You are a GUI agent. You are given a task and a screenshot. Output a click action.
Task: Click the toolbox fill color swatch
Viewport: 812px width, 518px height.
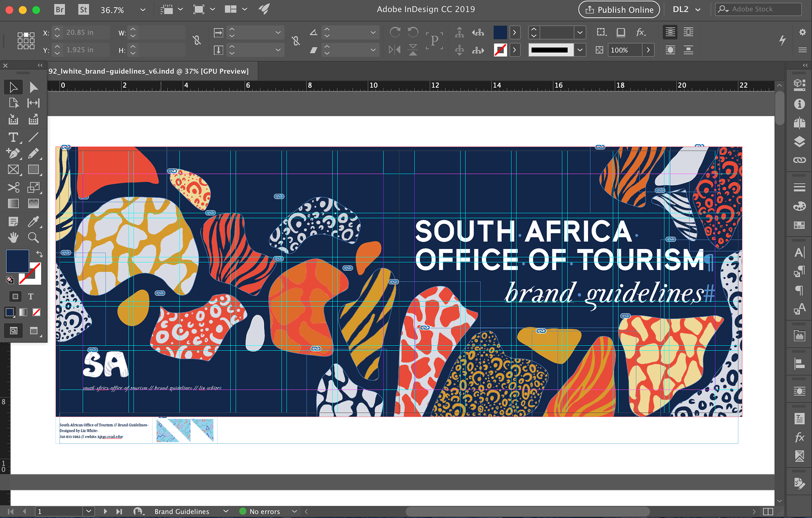coord(17,261)
